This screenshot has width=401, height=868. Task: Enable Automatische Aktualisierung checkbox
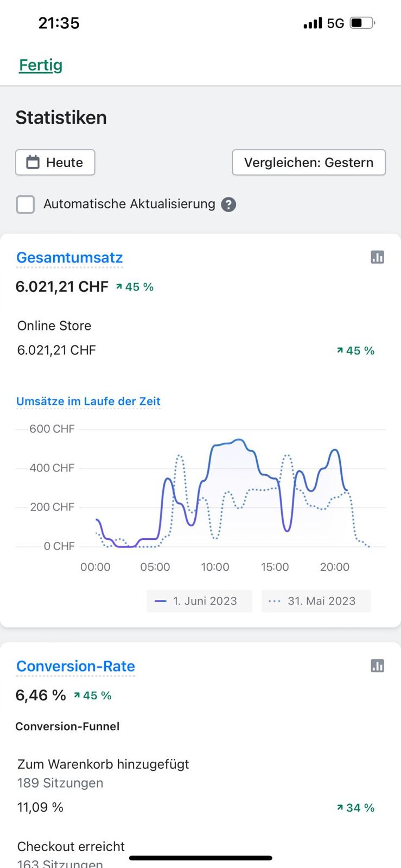[26, 205]
